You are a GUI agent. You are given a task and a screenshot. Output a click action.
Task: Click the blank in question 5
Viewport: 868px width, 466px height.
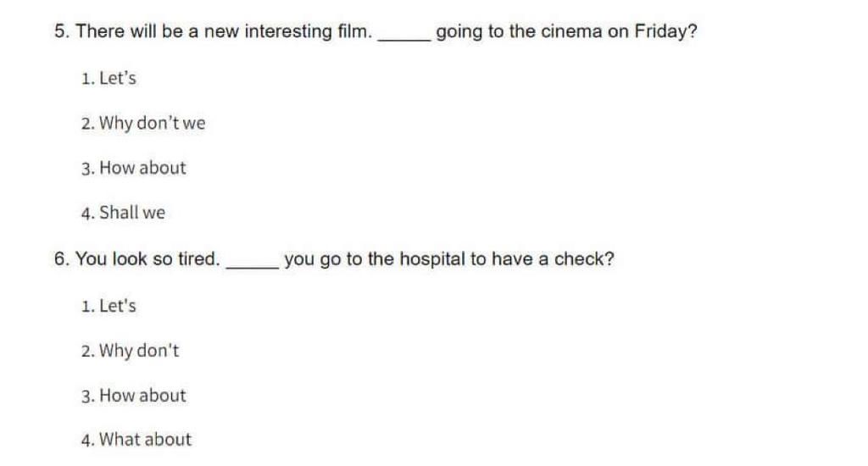403,36
